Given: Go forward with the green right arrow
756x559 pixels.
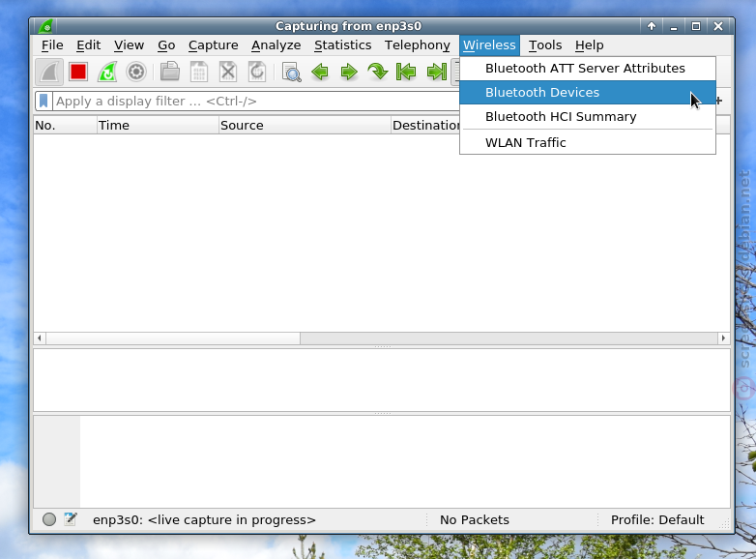Looking at the screenshot, I should (x=349, y=72).
